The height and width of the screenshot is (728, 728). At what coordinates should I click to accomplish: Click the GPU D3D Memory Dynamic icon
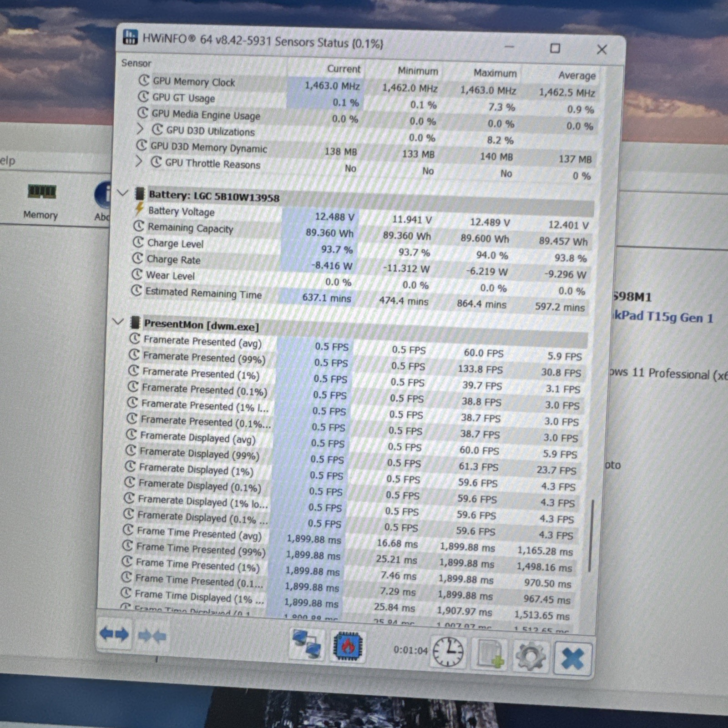point(142,145)
